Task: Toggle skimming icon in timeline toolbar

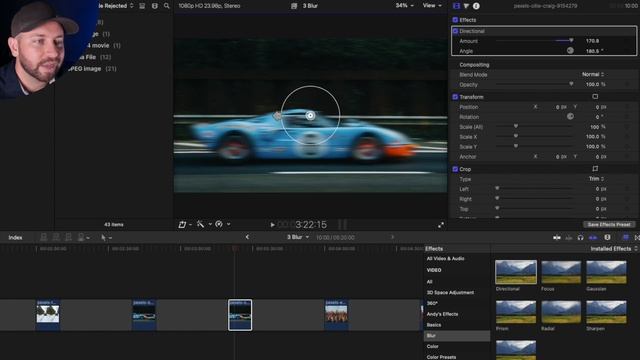Action: [x=557, y=237]
